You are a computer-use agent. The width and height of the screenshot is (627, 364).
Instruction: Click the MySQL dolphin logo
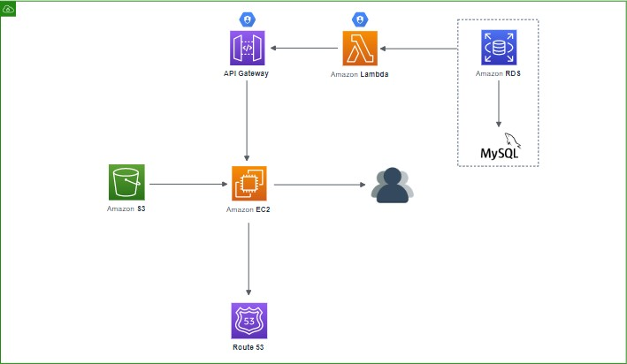(500, 147)
